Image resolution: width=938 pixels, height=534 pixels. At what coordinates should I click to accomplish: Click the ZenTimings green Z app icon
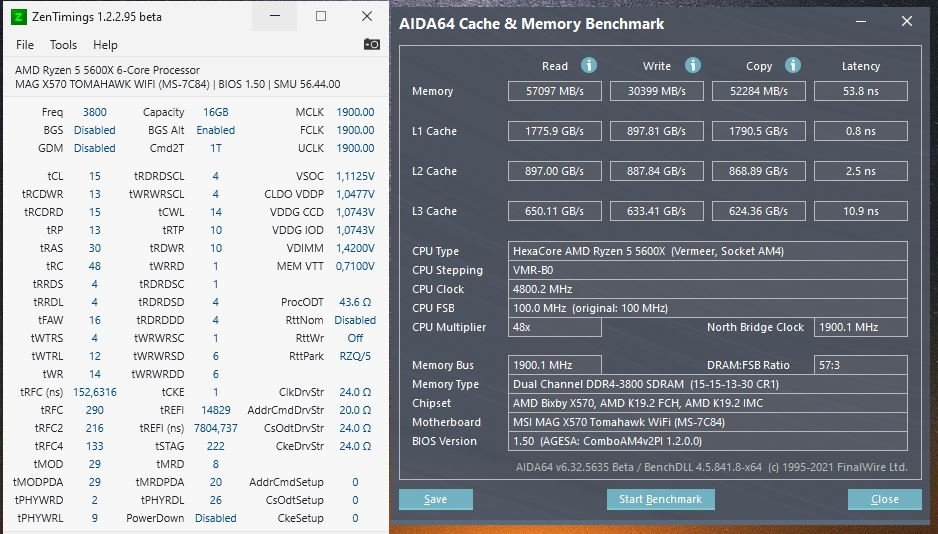pos(19,17)
